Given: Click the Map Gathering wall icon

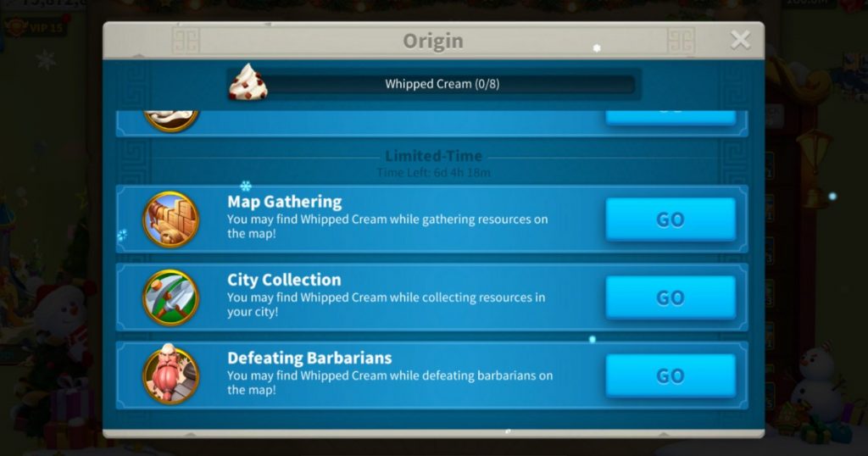Looking at the screenshot, I should pos(171,220).
